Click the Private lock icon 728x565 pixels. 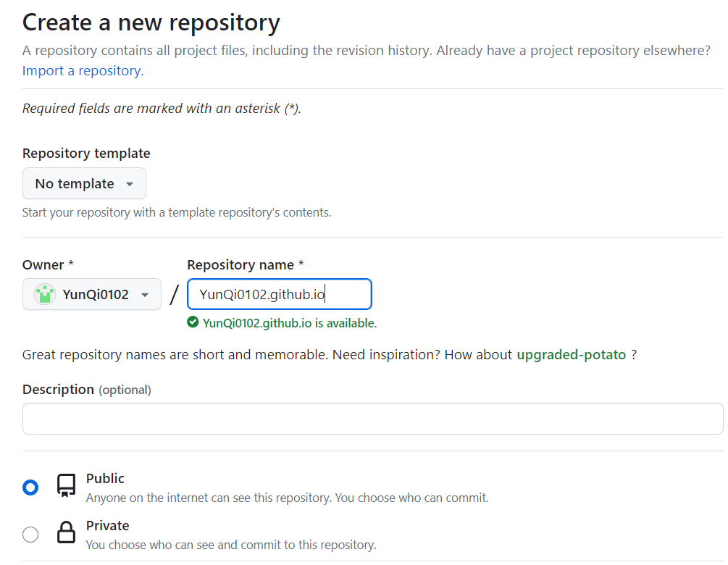(x=67, y=533)
